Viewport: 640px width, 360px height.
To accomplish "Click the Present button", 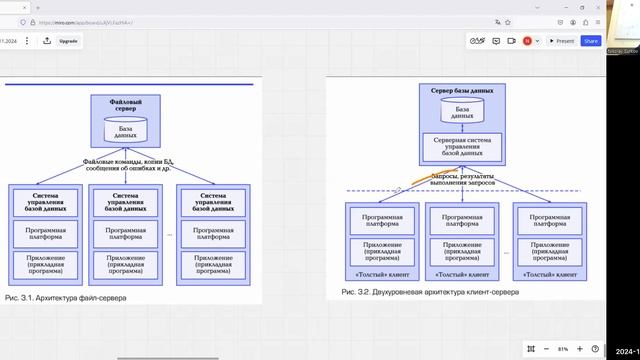I will [562, 41].
